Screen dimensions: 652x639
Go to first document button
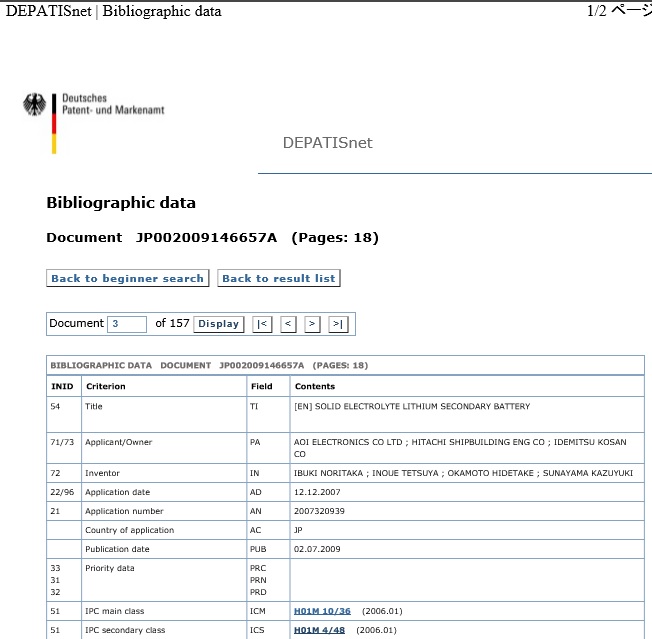(262, 324)
